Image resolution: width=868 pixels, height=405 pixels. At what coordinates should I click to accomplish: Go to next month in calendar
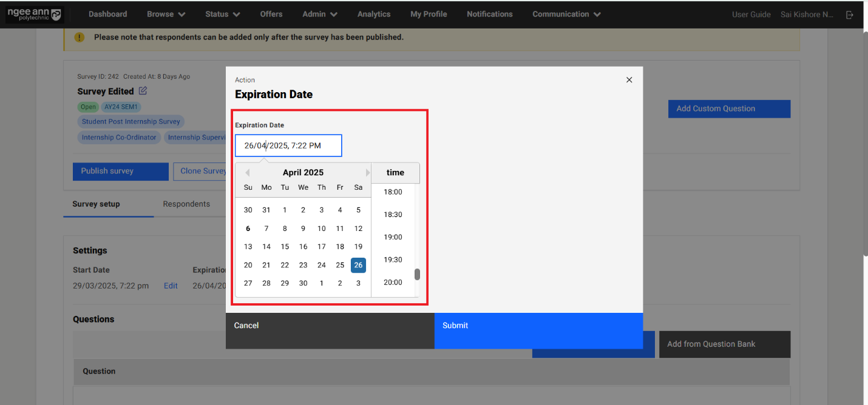pos(367,173)
